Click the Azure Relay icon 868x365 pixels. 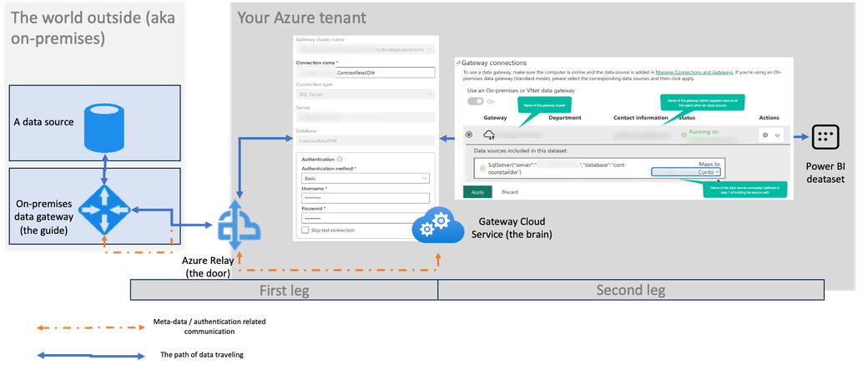coord(239,226)
